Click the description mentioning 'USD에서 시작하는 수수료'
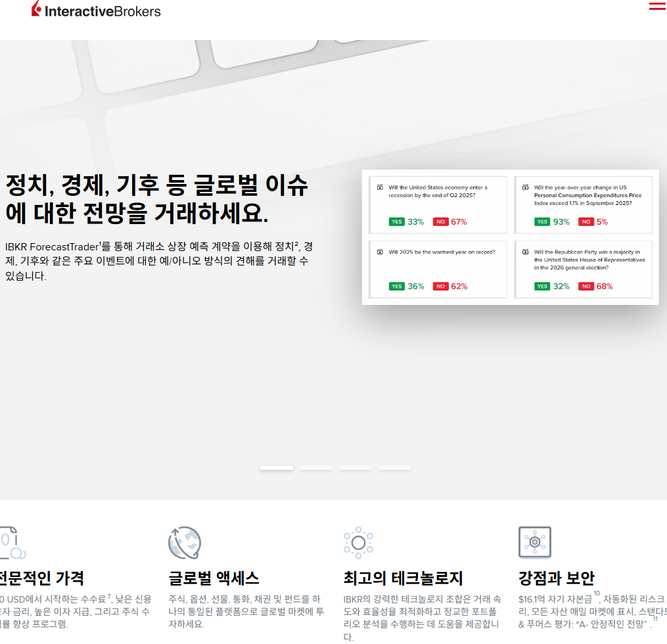 (76, 612)
